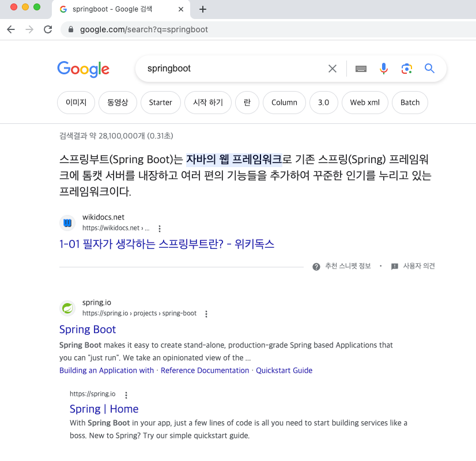Click the https://spring.io sub-result URL
Image resolution: width=476 pixels, height=461 pixels.
point(93,394)
